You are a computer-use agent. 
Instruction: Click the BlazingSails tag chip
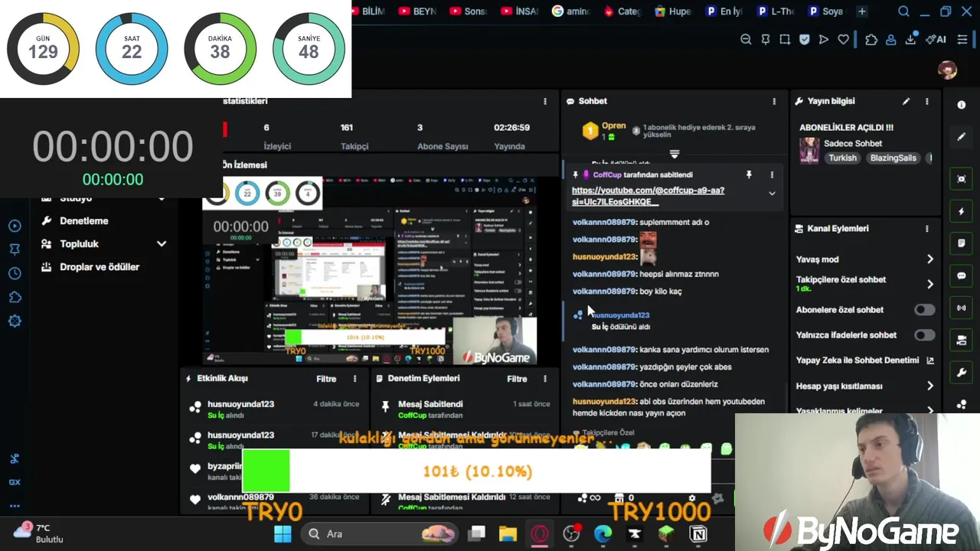(893, 158)
